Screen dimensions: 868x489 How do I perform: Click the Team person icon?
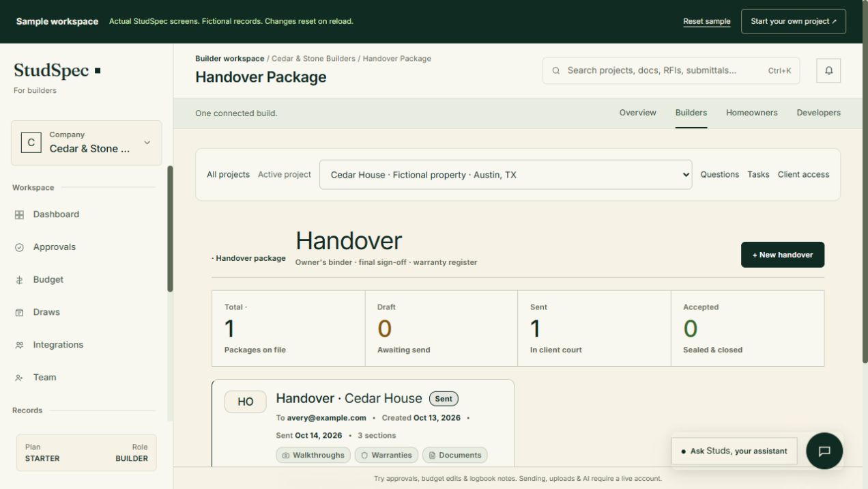click(x=19, y=378)
